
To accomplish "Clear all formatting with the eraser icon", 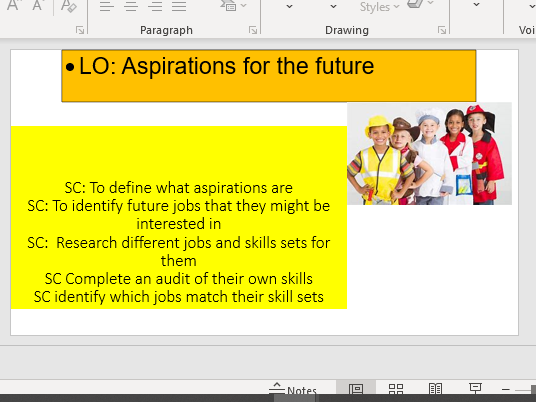I will [68, 5].
